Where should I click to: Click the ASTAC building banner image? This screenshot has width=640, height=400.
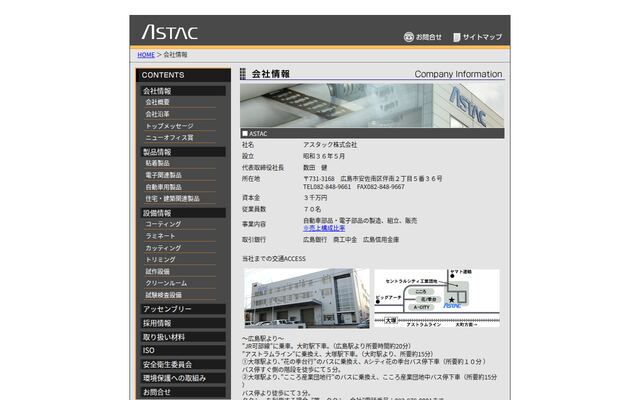click(372, 106)
